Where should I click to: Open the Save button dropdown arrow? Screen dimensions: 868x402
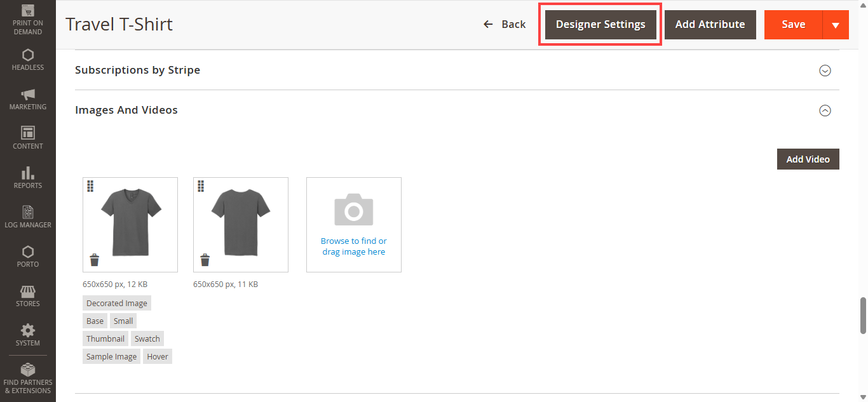(x=836, y=25)
